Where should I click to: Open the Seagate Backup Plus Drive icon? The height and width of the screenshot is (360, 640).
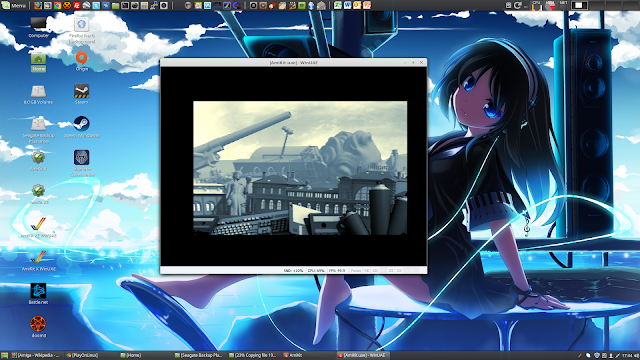click(x=38, y=129)
